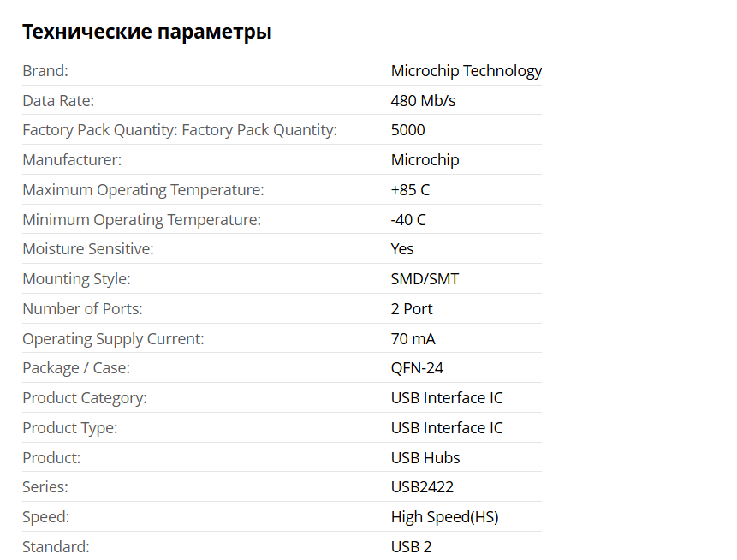Click the 480 Mb/s value
The height and width of the screenshot is (560, 737).
(423, 101)
